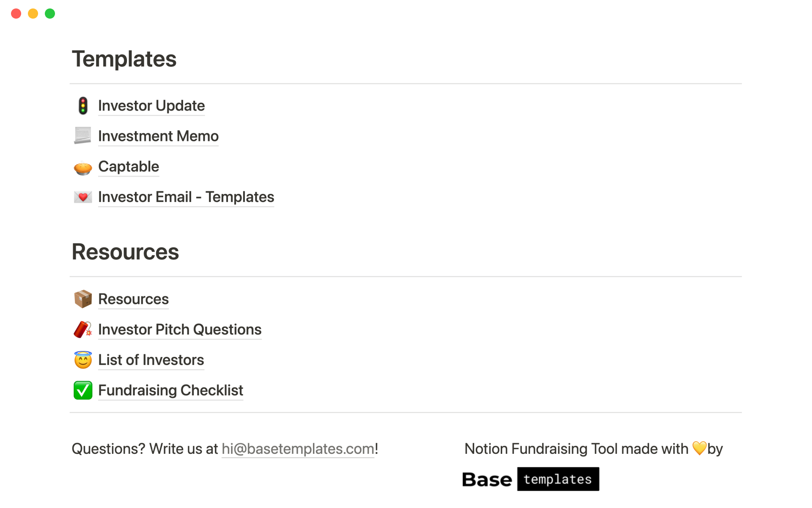Open the Fundraising Checklist page
Viewport: 812px width, 508px height.
coord(170,390)
